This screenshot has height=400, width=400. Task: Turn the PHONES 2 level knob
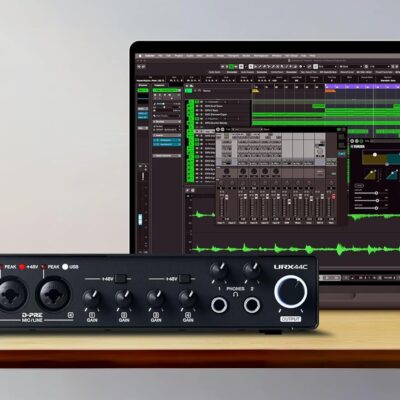pyautogui.click(x=252, y=270)
